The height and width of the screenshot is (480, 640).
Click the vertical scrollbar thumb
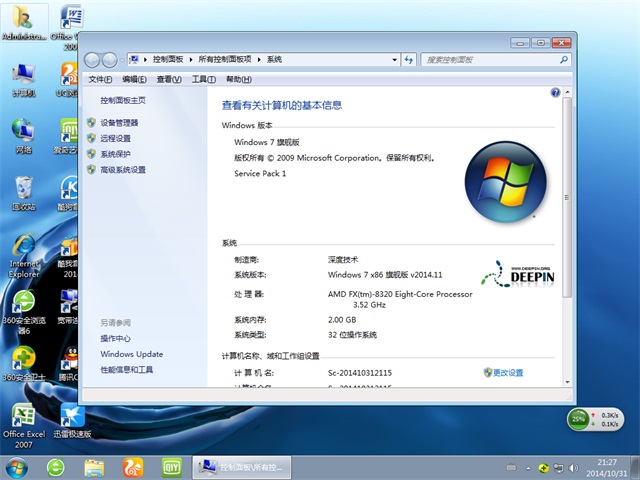click(567, 198)
